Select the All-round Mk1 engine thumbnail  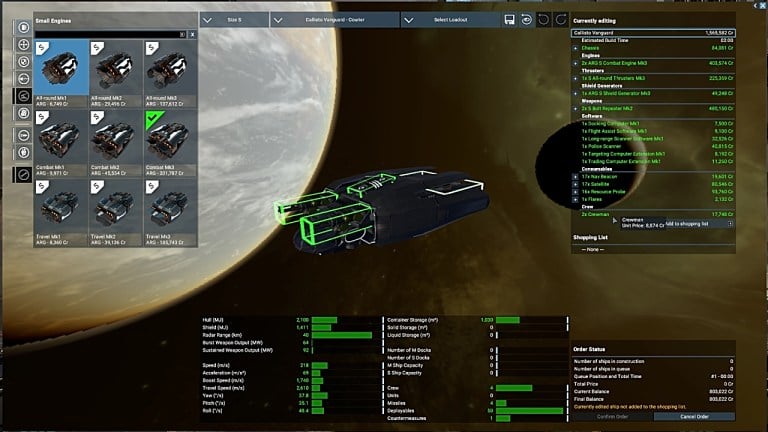coord(61,72)
